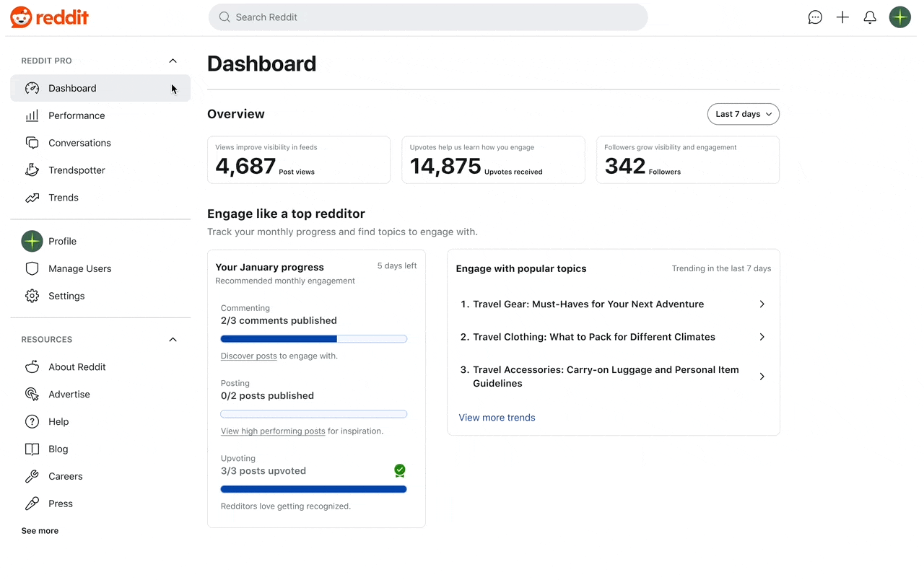
Task: Click the create post plus icon
Action: pos(842,17)
